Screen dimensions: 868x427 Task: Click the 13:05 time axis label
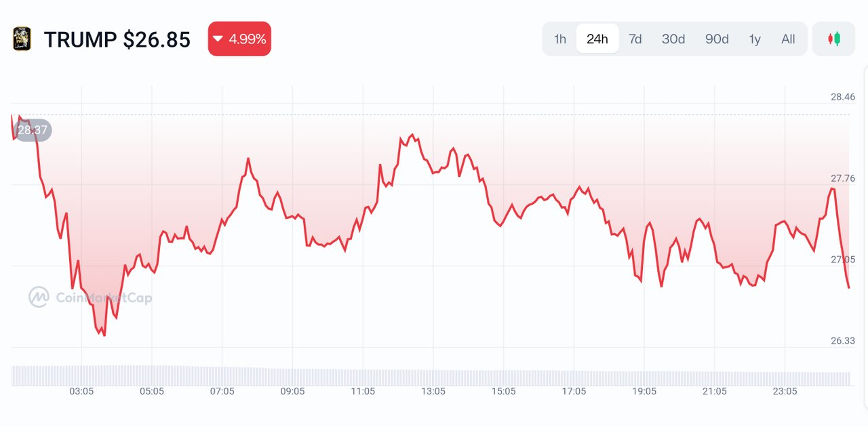433,391
